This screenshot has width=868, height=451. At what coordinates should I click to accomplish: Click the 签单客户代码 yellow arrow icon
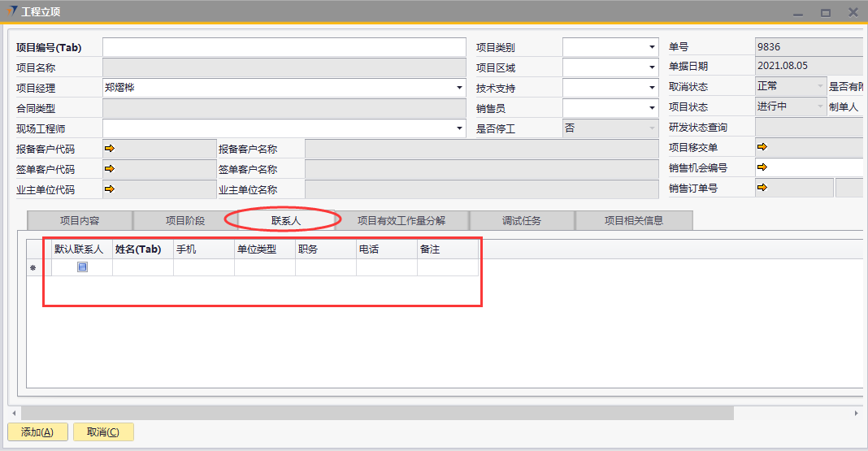coord(110,168)
